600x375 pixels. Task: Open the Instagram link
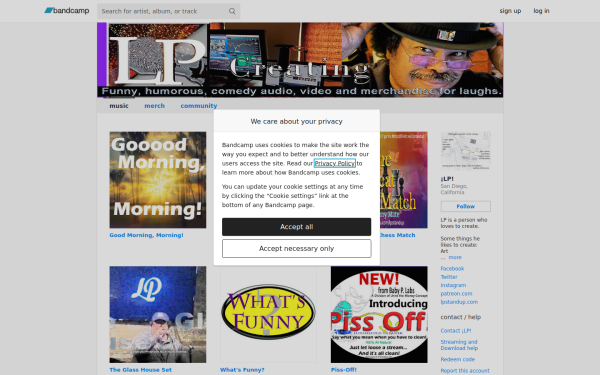[453, 285]
